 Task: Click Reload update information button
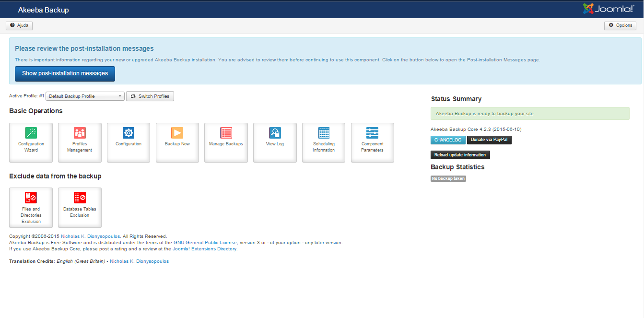[460, 155]
